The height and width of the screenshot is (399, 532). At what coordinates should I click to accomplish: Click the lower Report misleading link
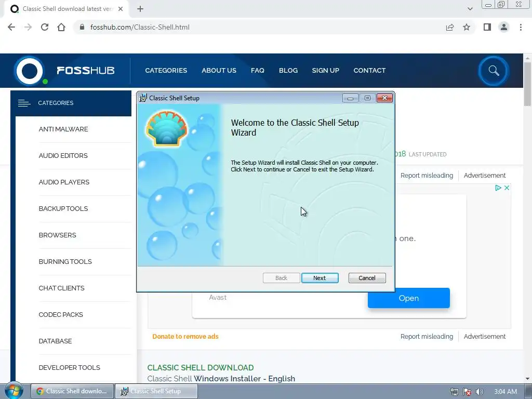click(427, 337)
